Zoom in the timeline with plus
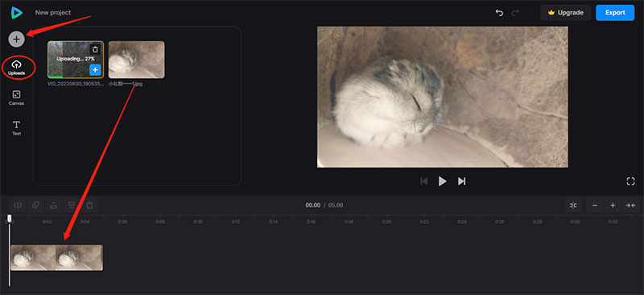644x295 pixels. [x=613, y=206]
